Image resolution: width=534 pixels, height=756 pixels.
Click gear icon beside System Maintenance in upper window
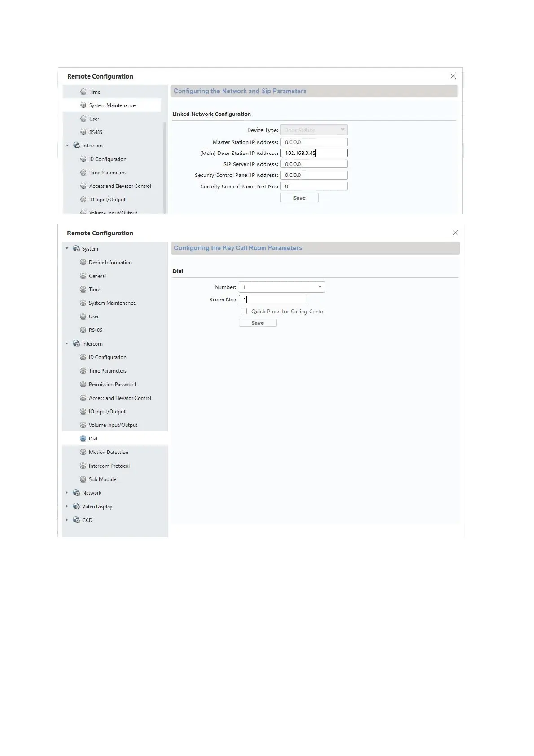[x=83, y=105]
